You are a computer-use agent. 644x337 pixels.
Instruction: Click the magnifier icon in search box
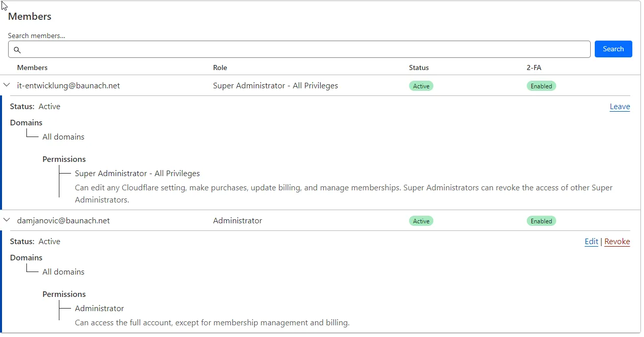(17, 50)
